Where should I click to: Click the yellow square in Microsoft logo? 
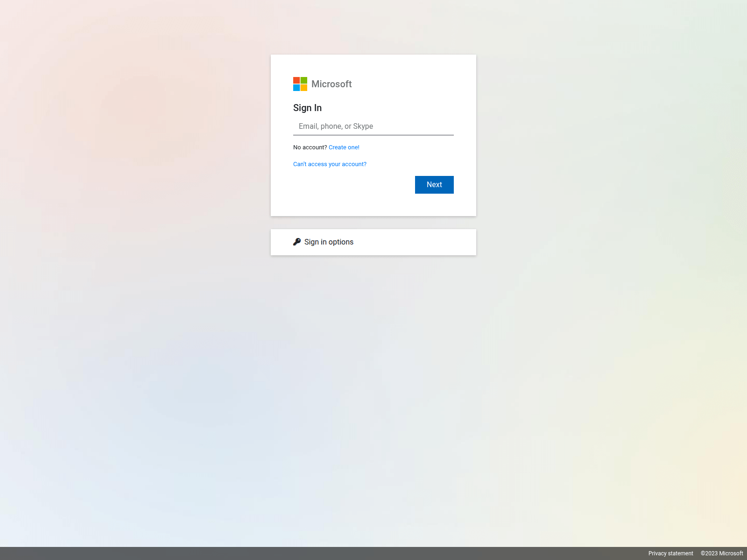(304, 88)
